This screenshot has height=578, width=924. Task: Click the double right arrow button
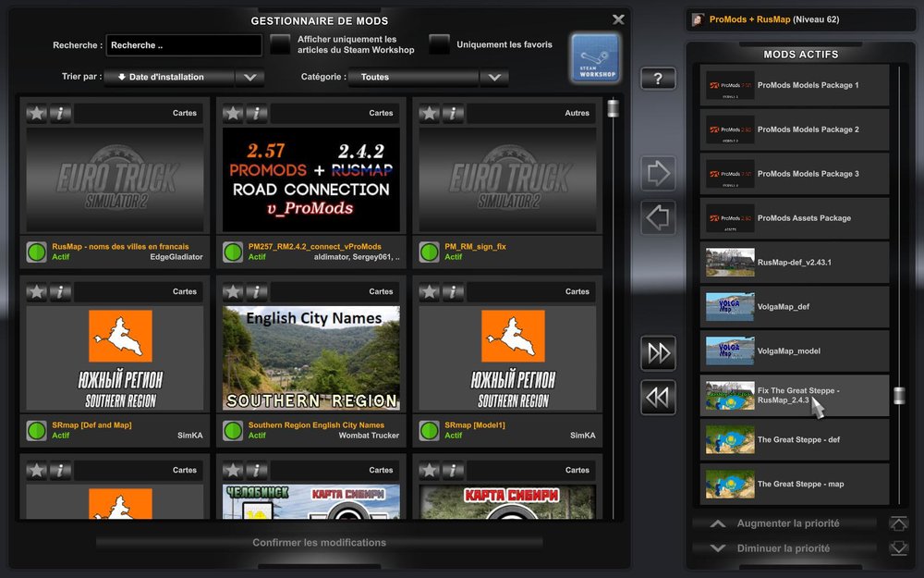(x=658, y=352)
